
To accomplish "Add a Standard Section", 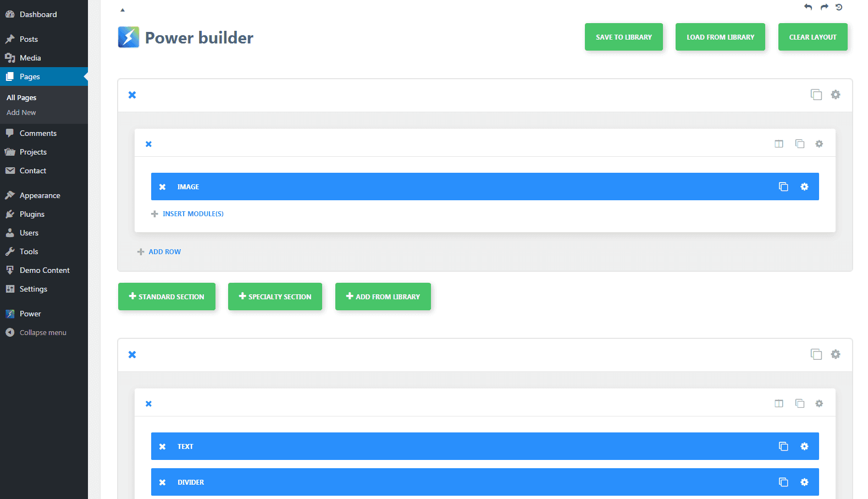I will [167, 297].
